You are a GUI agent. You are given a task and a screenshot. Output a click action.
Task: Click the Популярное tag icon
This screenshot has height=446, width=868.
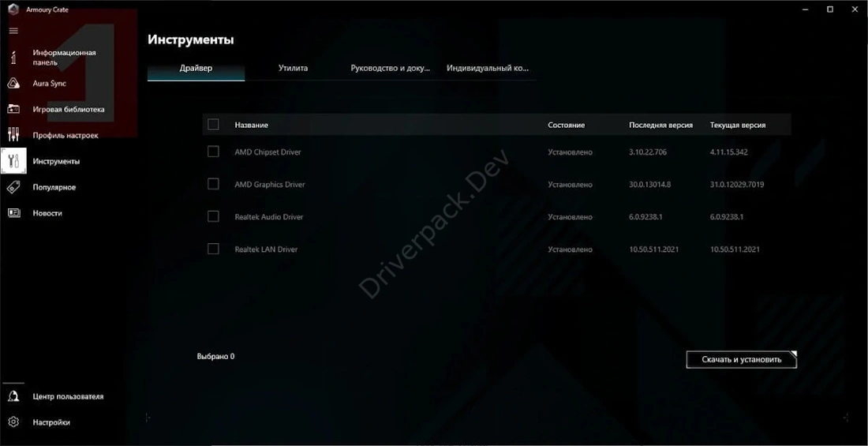pyautogui.click(x=13, y=187)
